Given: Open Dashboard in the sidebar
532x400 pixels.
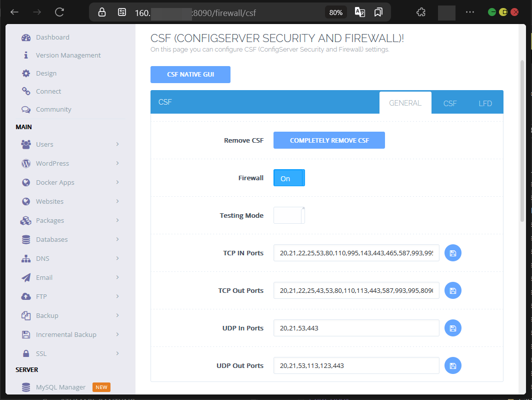Looking at the screenshot, I should point(52,38).
